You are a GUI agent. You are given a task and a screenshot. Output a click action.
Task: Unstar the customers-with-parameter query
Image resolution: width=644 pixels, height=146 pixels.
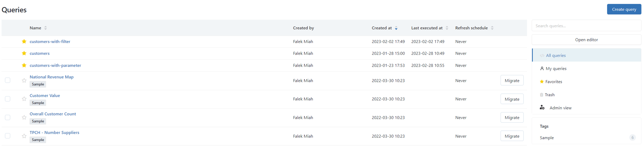pos(24,65)
